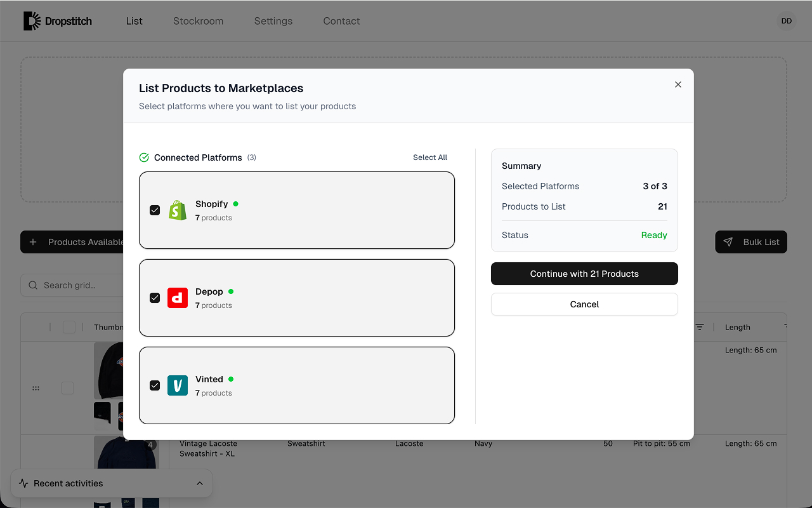The width and height of the screenshot is (812, 508).
Task: Click Continue with 21 Products
Action: coord(584,274)
